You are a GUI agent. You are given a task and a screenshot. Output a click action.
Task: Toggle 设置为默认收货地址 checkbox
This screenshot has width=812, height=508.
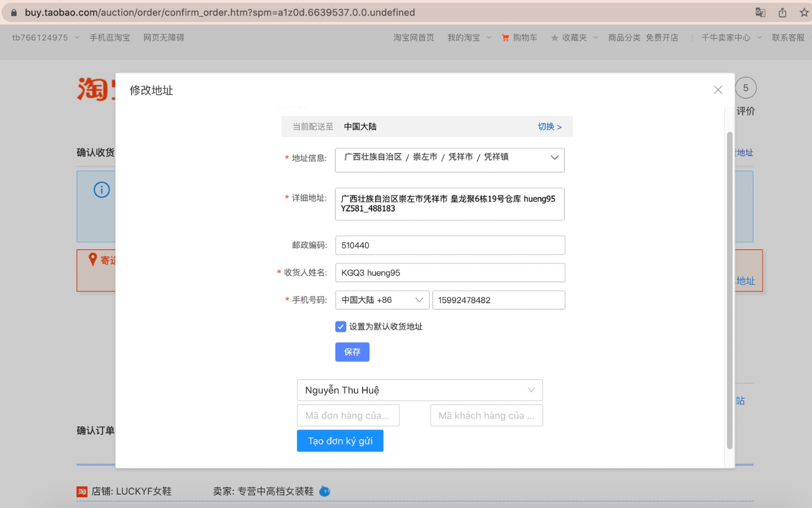[x=341, y=326]
